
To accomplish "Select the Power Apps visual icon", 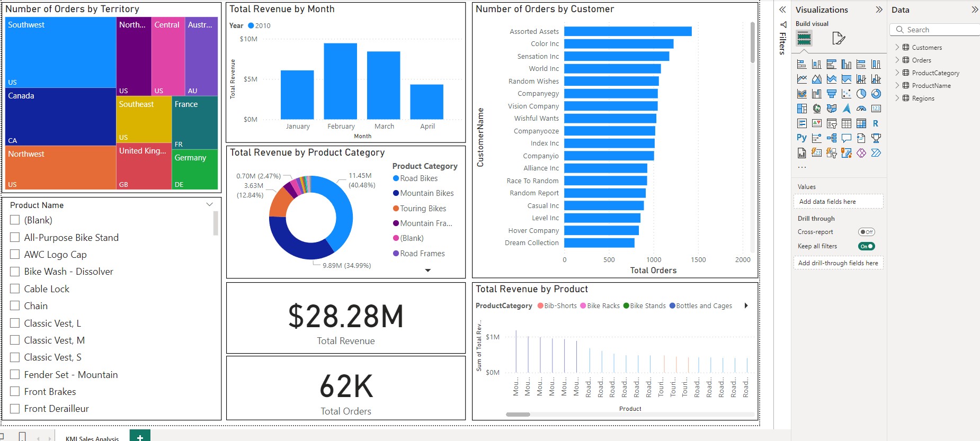I will [861, 153].
